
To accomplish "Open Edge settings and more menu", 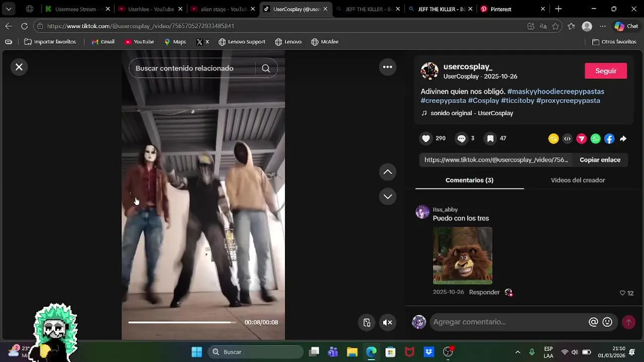I will [x=603, y=26].
